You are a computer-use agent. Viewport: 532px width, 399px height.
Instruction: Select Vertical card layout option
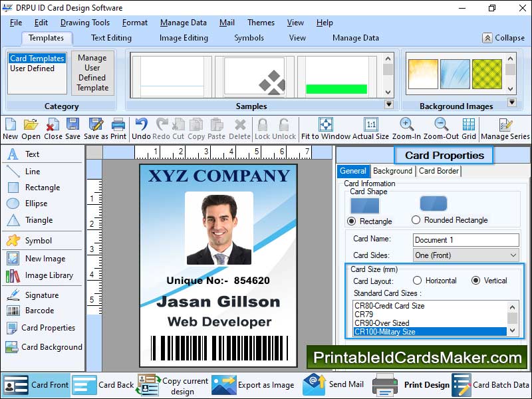pos(475,281)
